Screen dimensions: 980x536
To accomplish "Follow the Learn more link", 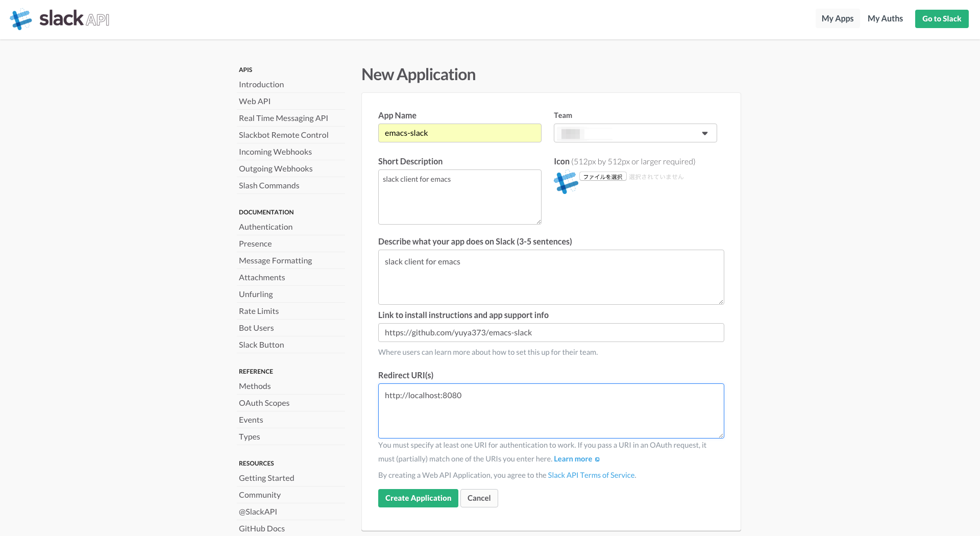I will point(573,459).
